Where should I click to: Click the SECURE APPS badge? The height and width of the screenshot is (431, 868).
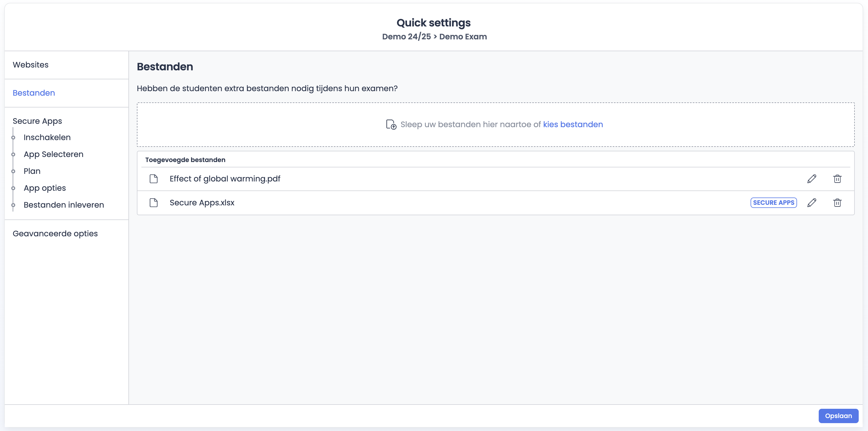[x=773, y=203]
